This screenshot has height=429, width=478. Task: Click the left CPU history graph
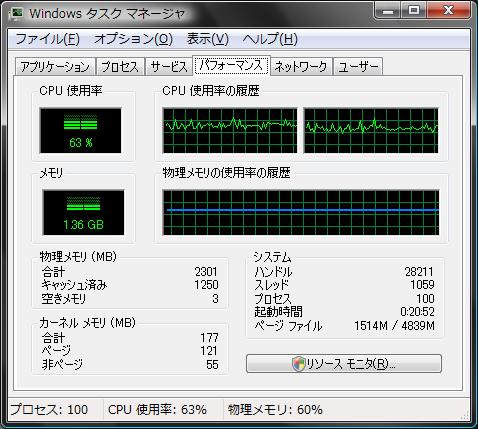230,130
